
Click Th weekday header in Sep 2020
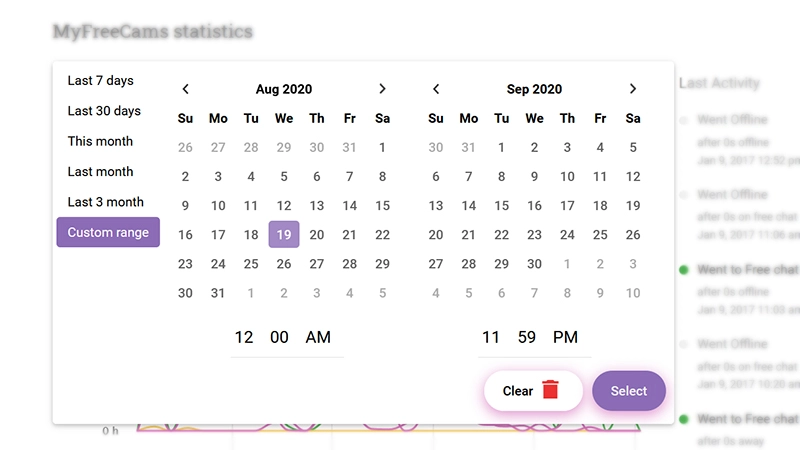pos(567,118)
